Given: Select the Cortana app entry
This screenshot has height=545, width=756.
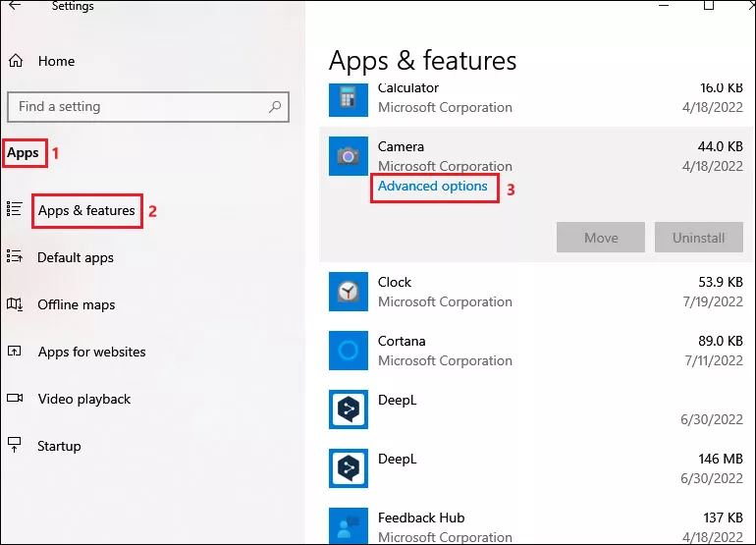Looking at the screenshot, I should click(536, 351).
